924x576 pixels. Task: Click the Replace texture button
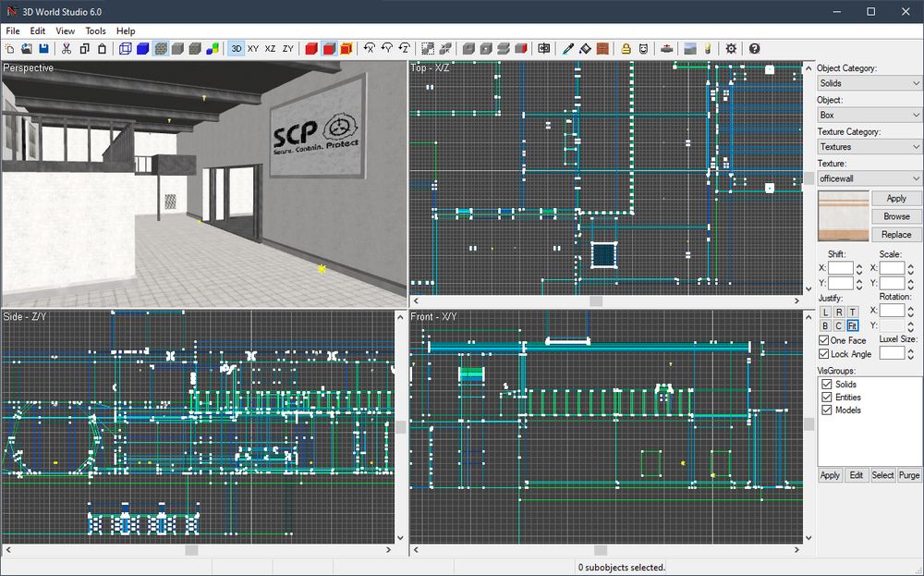(x=896, y=234)
